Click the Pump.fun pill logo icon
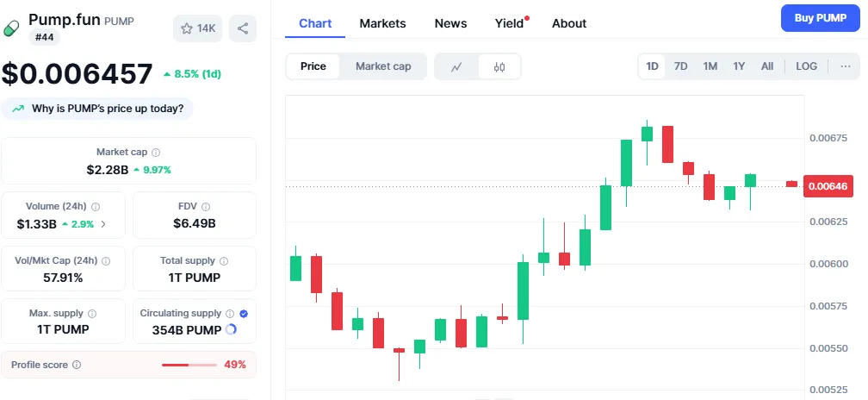 [x=11, y=28]
